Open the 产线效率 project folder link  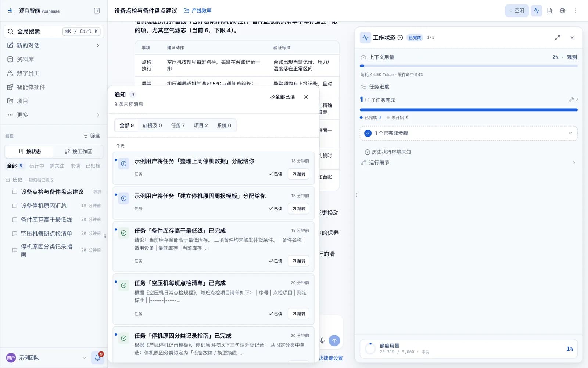pos(198,11)
